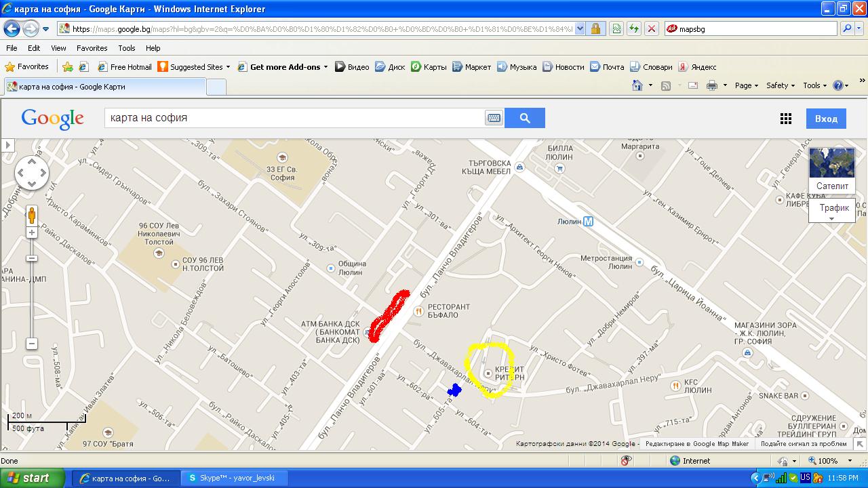The width and height of the screenshot is (868, 488).
Task: Expand Get more Add-ons dropdown
Action: (325, 67)
